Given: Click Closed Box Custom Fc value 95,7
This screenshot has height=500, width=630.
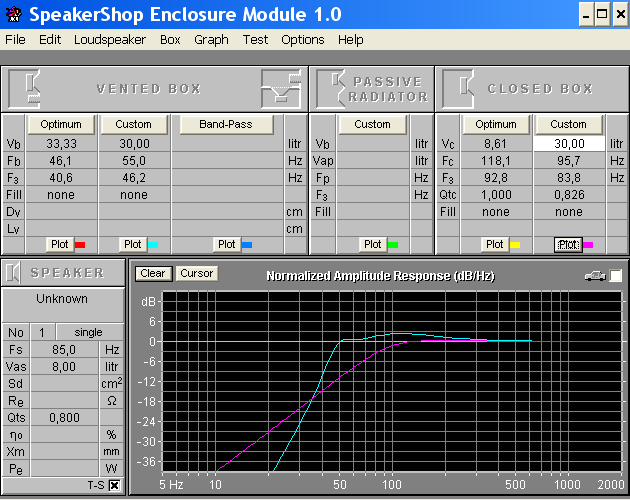Looking at the screenshot, I should 569,161.
